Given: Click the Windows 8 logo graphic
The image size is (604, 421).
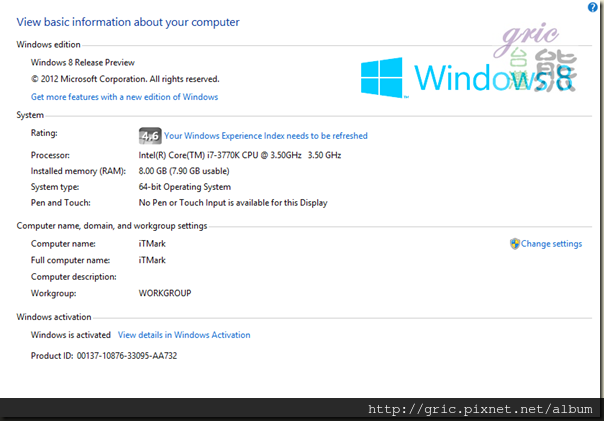Looking at the screenshot, I should click(468, 77).
